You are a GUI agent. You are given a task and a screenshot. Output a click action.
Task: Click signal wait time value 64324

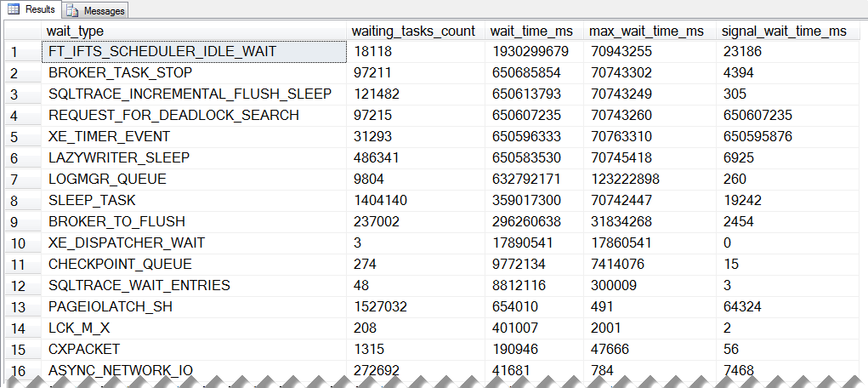click(789, 307)
